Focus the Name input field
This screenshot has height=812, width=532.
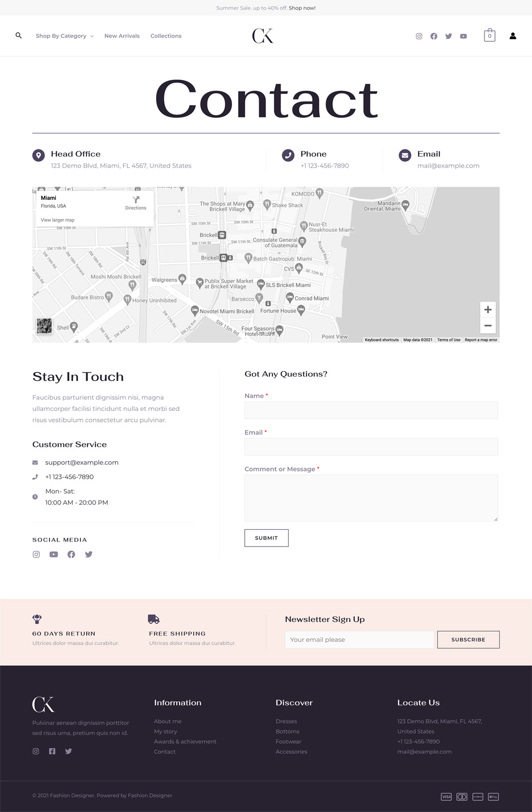pos(371,410)
